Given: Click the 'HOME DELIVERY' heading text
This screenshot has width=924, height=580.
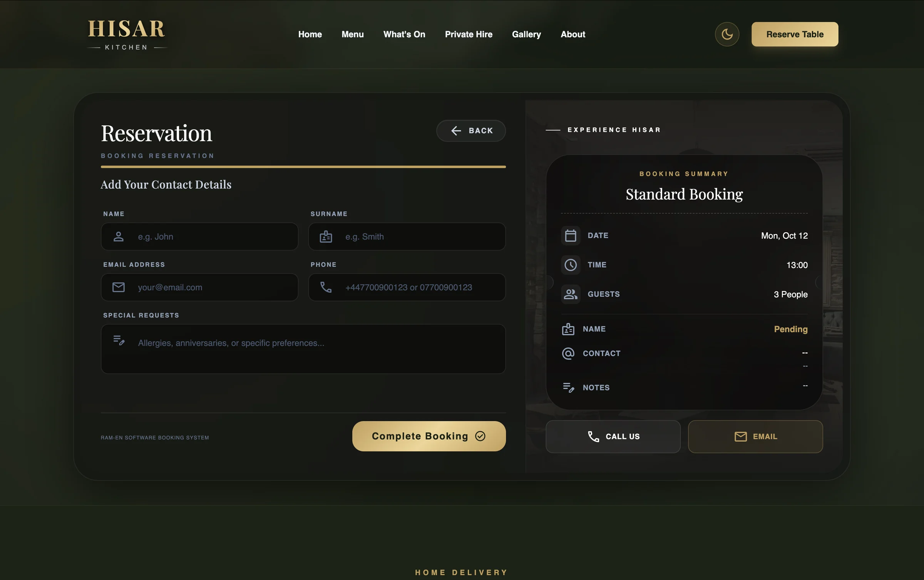Looking at the screenshot, I should (x=462, y=572).
